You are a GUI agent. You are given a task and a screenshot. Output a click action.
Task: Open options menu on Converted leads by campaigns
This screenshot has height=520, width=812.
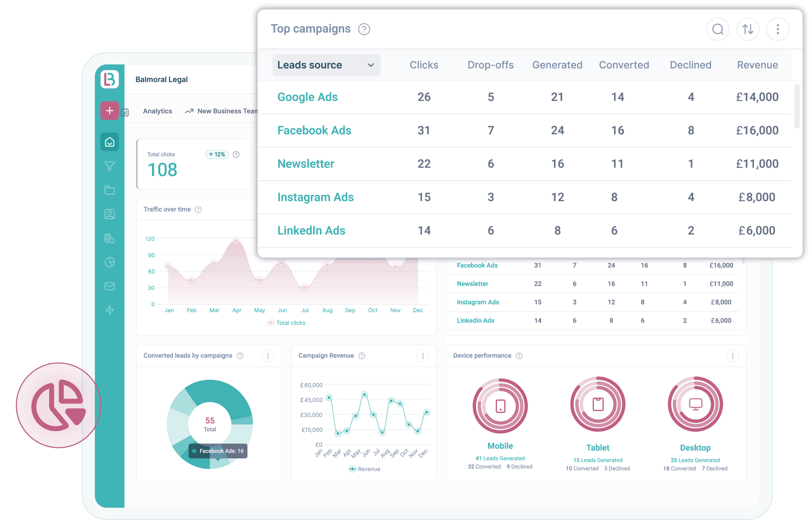(268, 356)
